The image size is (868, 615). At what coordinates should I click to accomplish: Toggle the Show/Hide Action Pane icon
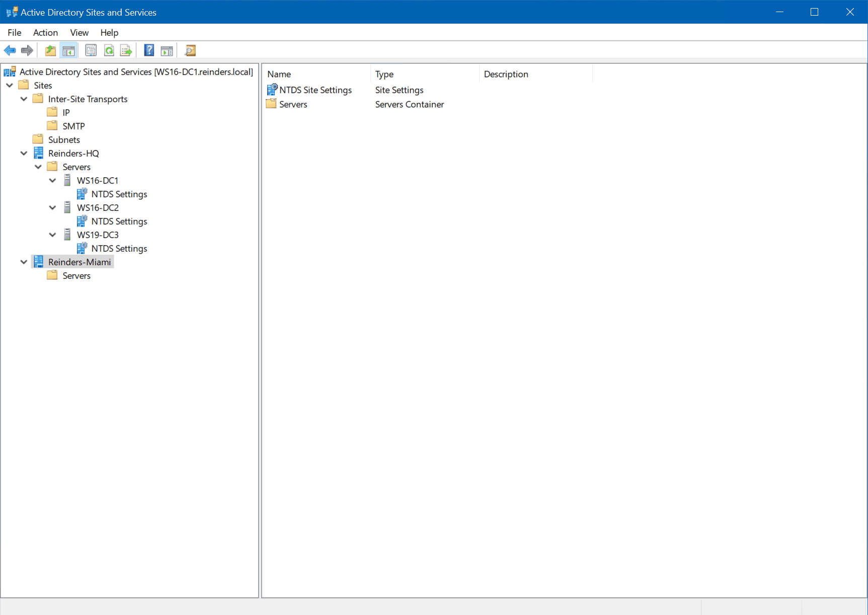(167, 50)
